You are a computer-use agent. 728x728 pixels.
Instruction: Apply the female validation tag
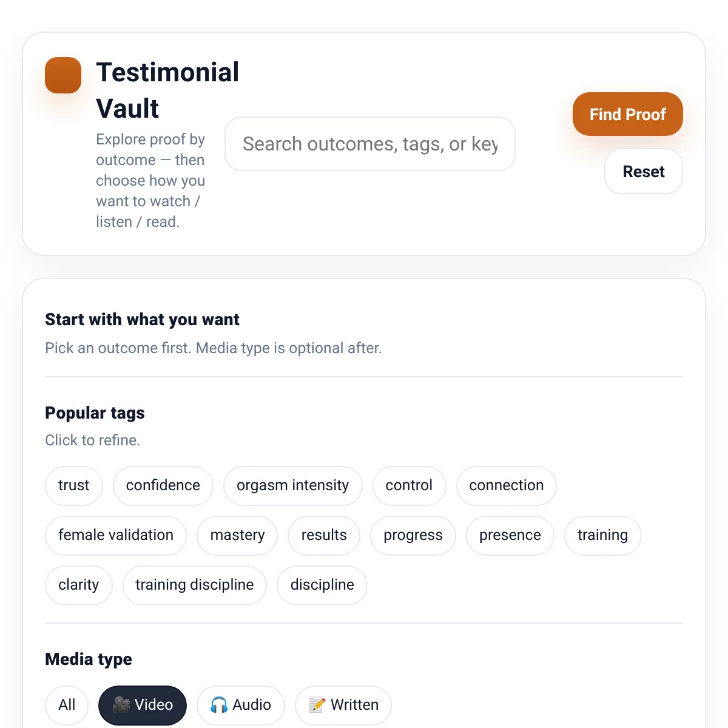pos(116,535)
